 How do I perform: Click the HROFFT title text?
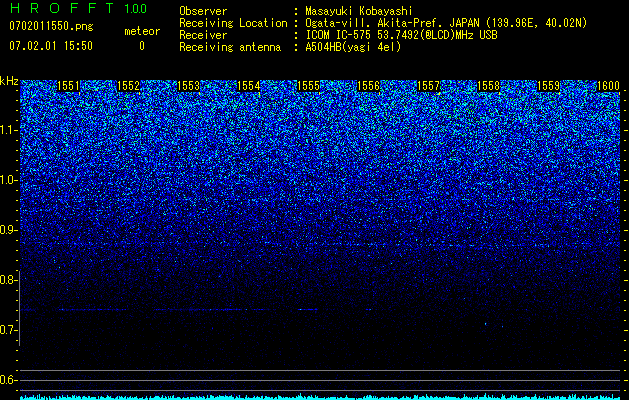(62, 8)
